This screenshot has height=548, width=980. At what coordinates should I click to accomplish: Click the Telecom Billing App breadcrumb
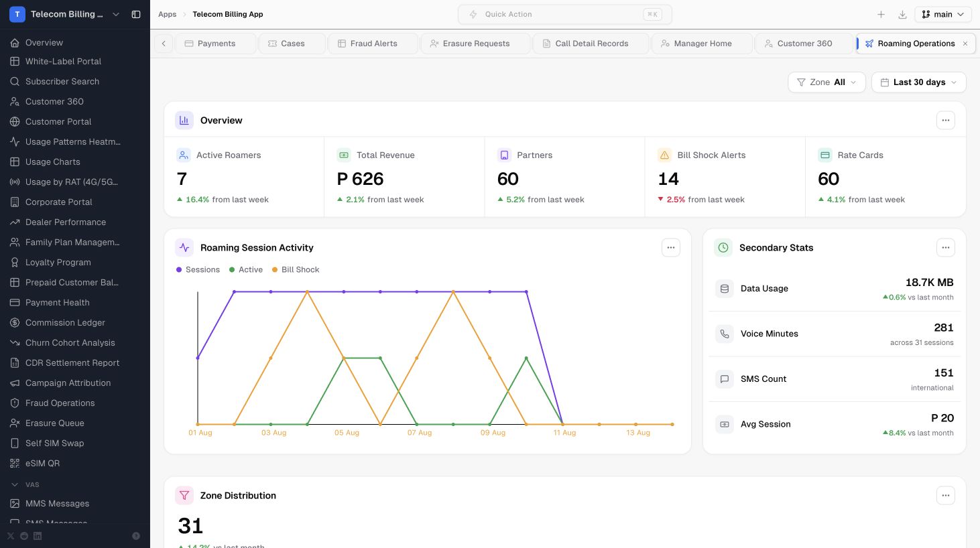[x=228, y=14]
